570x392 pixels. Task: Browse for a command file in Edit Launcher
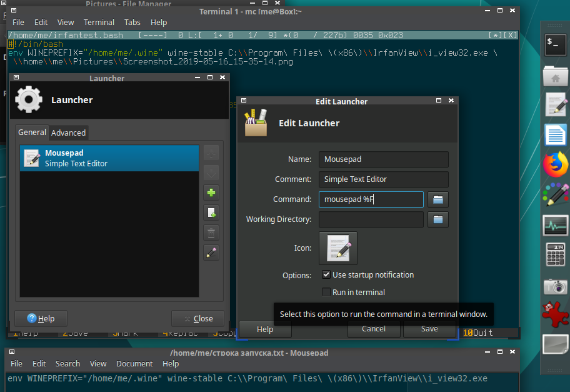pyautogui.click(x=438, y=199)
